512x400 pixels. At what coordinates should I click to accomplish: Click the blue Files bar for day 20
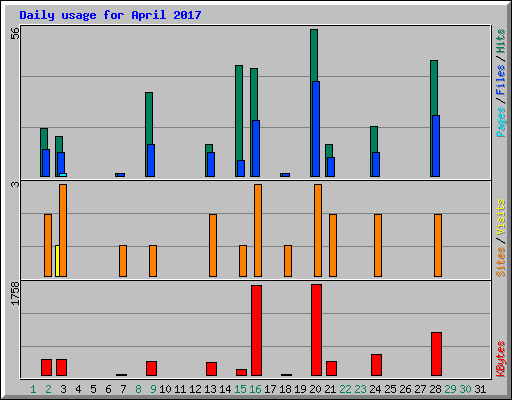point(316,129)
